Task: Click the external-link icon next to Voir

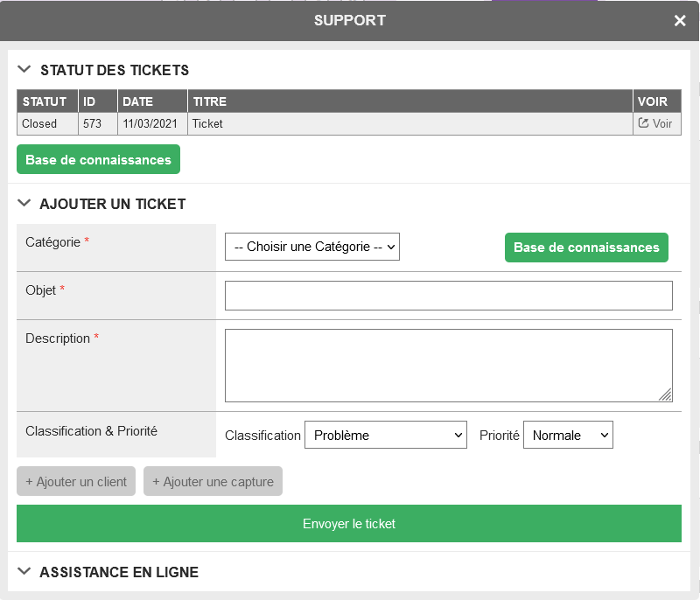Action: pyautogui.click(x=643, y=123)
